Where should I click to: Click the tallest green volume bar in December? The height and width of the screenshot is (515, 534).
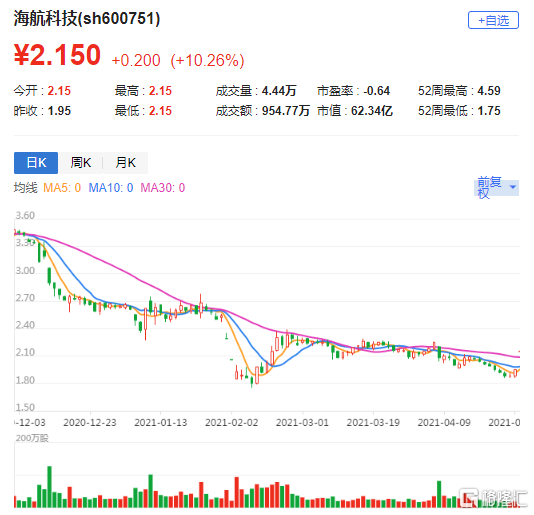(x=49, y=487)
